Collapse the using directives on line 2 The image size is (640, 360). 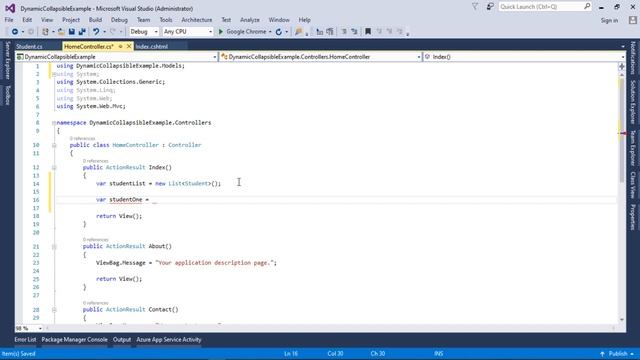(x=54, y=74)
